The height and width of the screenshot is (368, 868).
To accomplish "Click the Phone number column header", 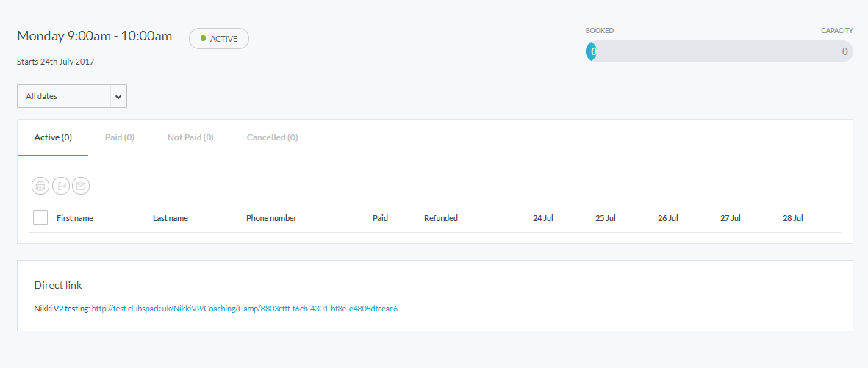I will pyautogui.click(x=271, y=218).
